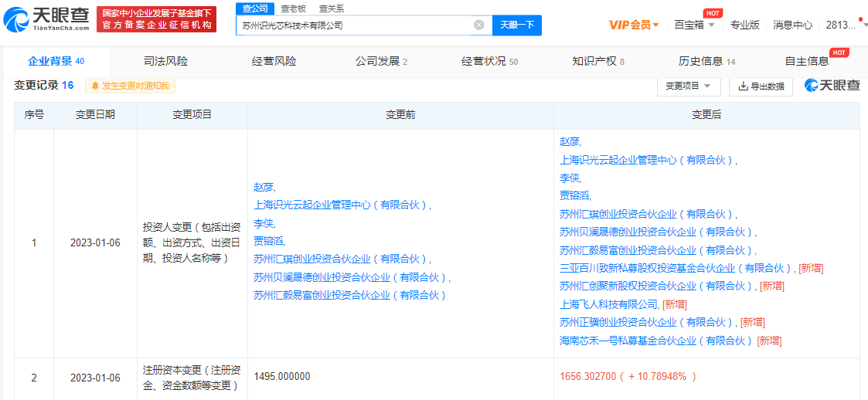
Task: Click the 变更日期 column header
Action: (x=95, y=114)
